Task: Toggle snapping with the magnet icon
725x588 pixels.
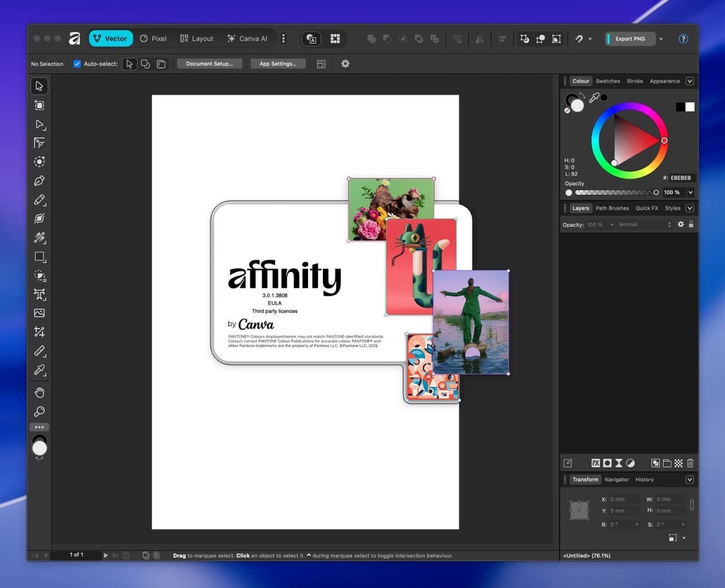Action: [579, 39]
